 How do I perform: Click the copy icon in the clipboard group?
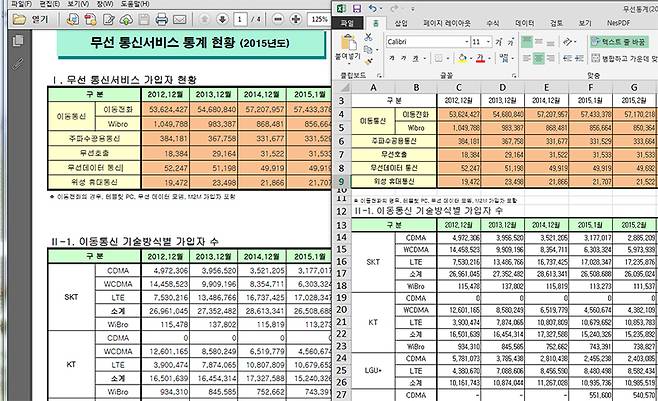click(x=368, y=49)
